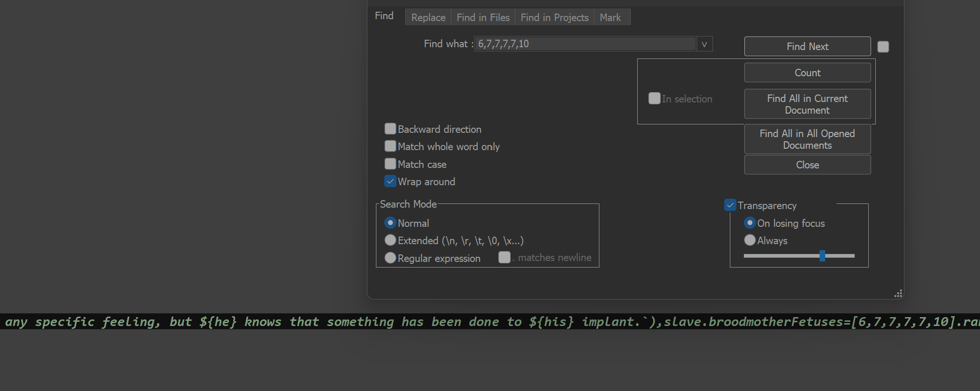Uncheck the Wrap around option
The width and height of the screenshot is (980, 391).
coord(390,181)
